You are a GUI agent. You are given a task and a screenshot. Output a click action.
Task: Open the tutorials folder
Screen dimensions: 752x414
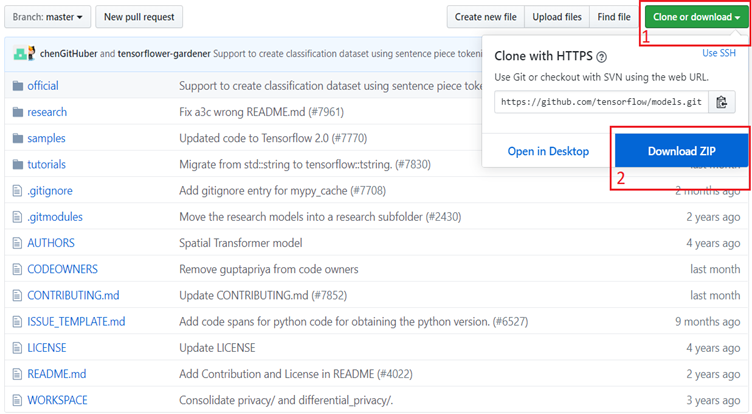47,165
